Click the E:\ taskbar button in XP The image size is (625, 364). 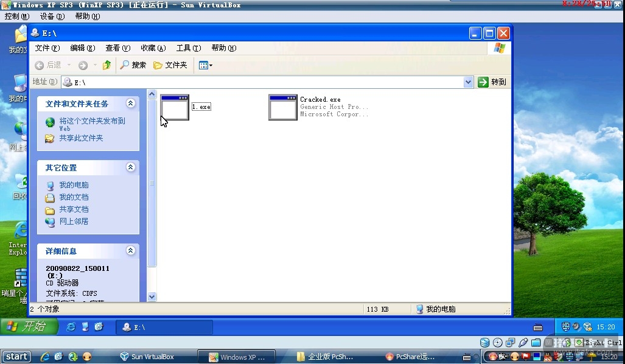click(x=164, y=327)
